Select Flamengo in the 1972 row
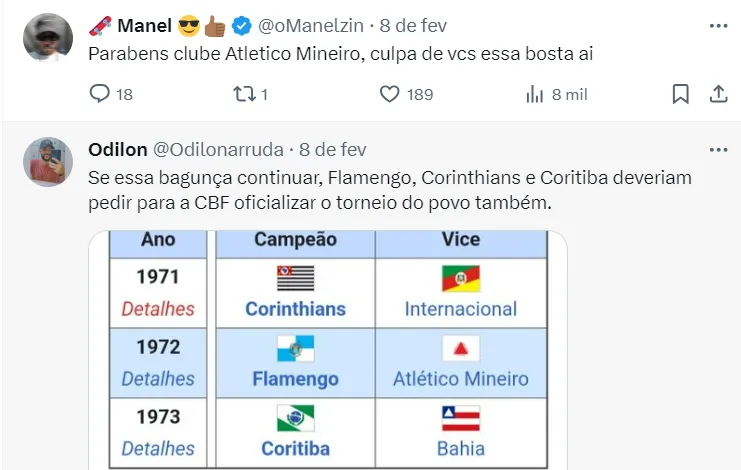Viewport: 741px width, 470px height. pyautogui.click(x=295, y=379)
